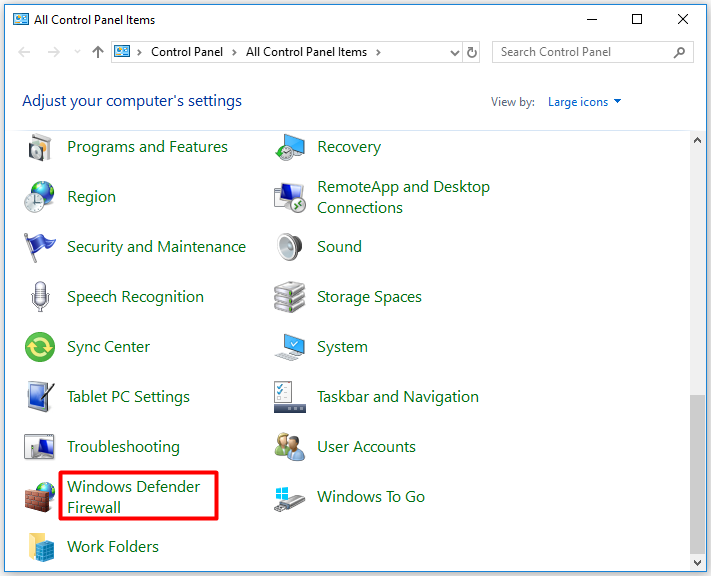Expand chevron after All Control Panel Items
The width and height of the screenshot is (711, 576).
click(378, 53)
